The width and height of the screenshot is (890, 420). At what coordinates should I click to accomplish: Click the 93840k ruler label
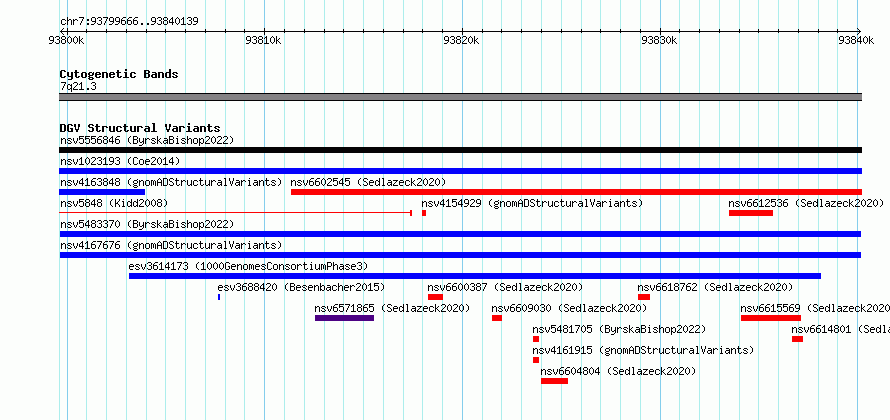[x=857, y=40]
